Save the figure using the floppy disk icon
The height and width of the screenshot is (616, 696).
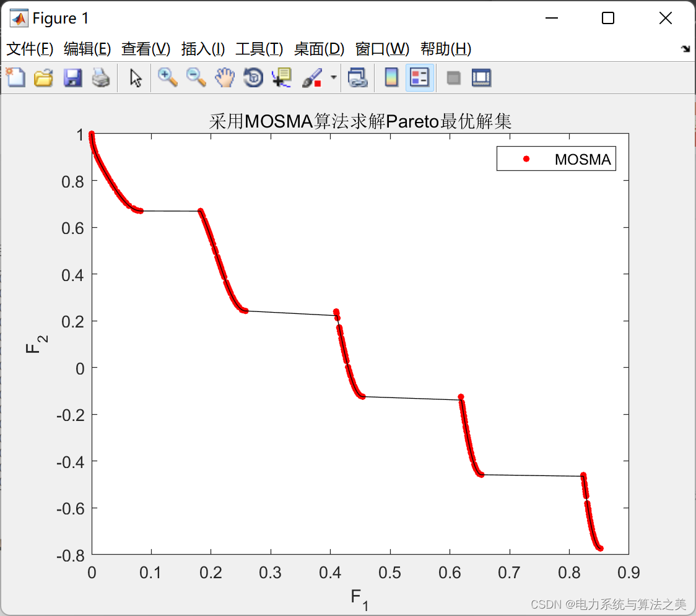click(x=72, y=77)
